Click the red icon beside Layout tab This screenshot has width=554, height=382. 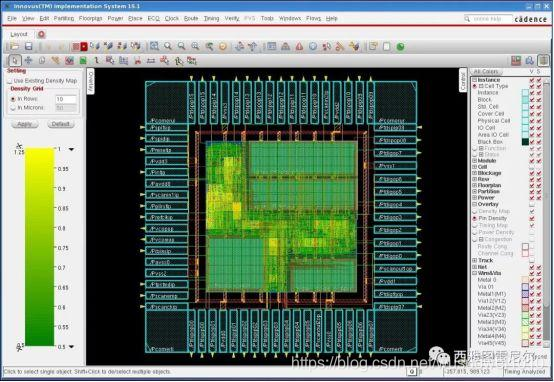(41, 34)
